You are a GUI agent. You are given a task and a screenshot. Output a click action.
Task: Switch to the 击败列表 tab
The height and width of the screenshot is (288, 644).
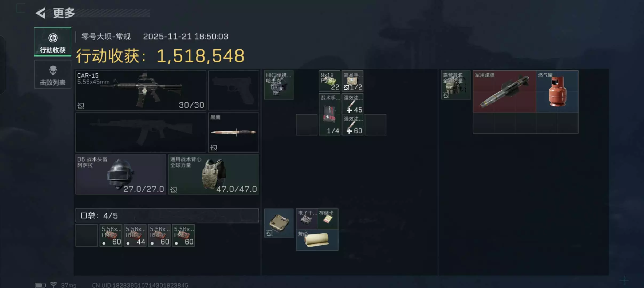(53, 74)
